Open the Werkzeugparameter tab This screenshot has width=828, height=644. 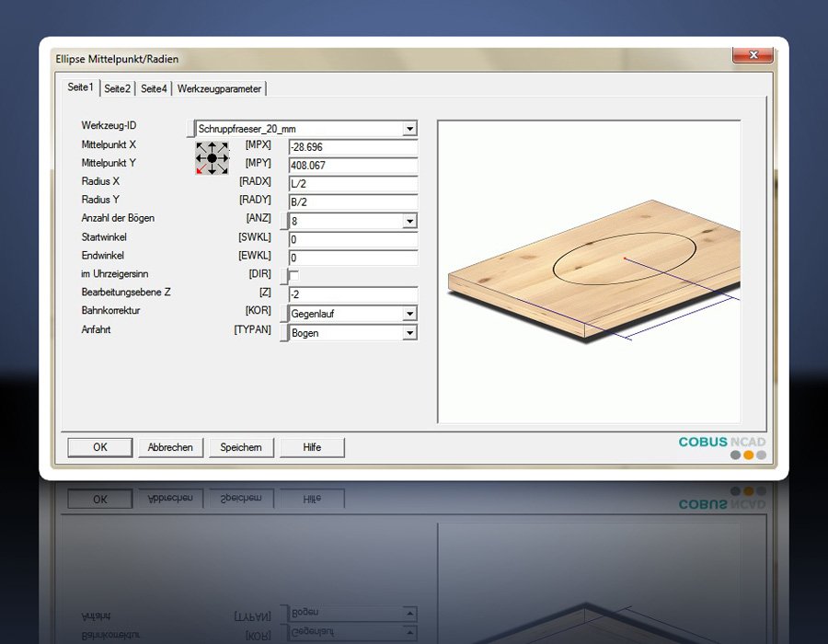(x=220, y=88)
